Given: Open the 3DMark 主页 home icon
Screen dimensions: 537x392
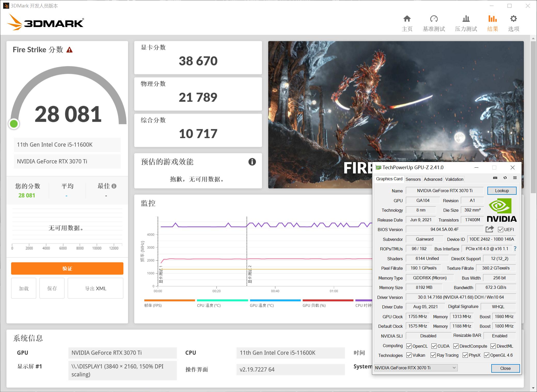Looking at the screenshot, I should point(407,19).
